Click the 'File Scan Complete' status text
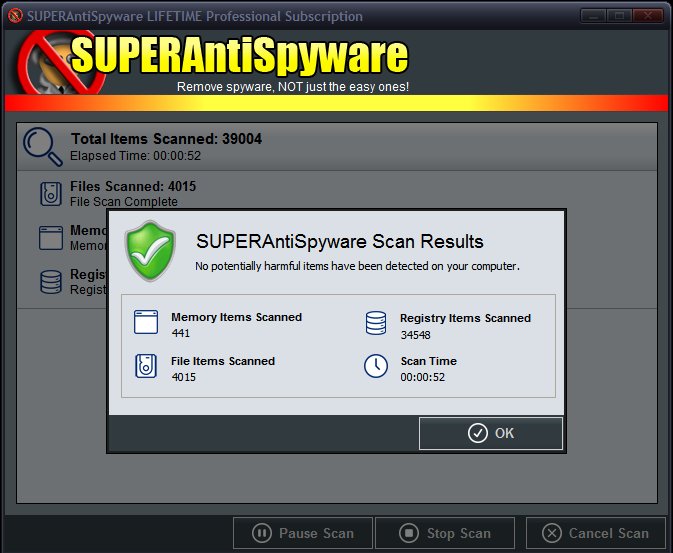673x553 pixels. click(x=124, y=201)
